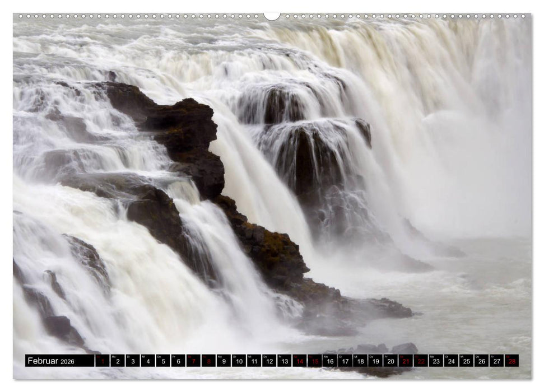Select red Saturday 7 date cell
The image size is (544, 392).
pyautogui.click(x=193, y=361)
